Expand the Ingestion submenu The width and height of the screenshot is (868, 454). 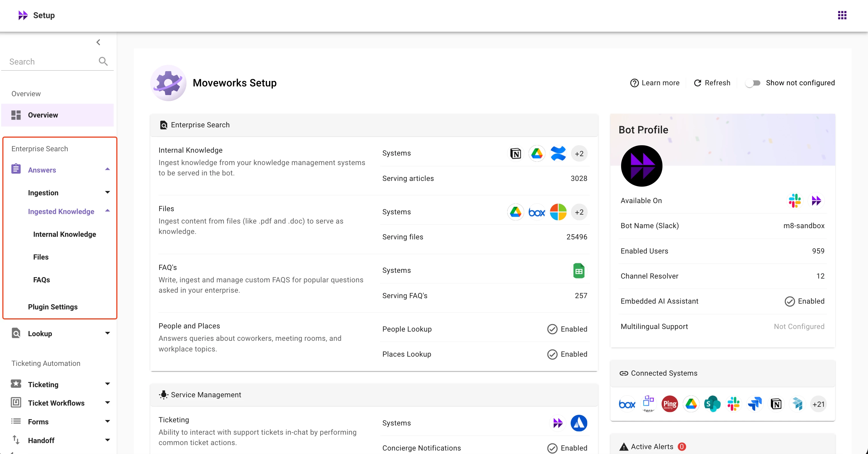coord(107,193)
